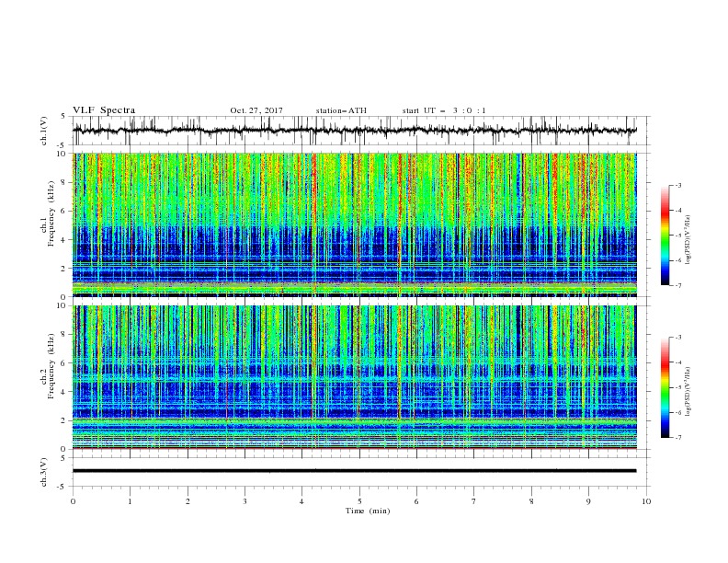Click the ch.2 log(PSD) color bar

(x=665, y=387)
